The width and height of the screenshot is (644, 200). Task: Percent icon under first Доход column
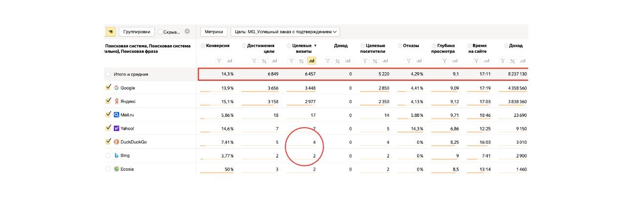tap(338, 61)
